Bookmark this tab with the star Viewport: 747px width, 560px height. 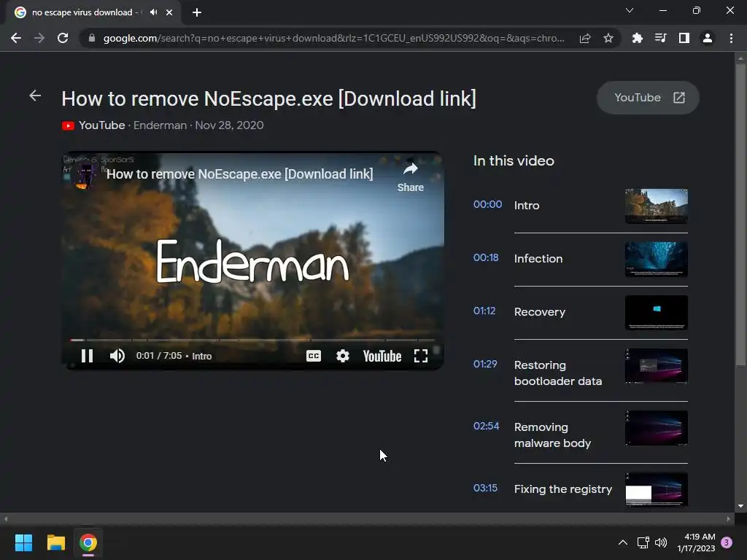608,38
